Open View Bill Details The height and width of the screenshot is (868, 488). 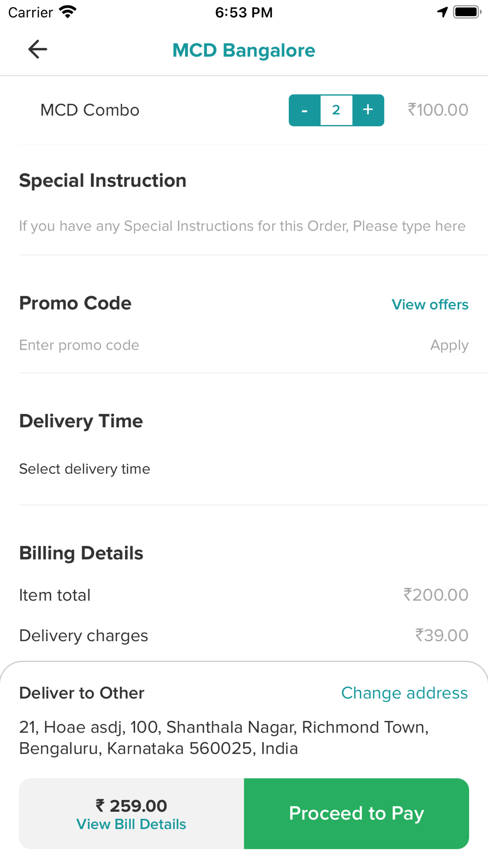pos(131,824)
